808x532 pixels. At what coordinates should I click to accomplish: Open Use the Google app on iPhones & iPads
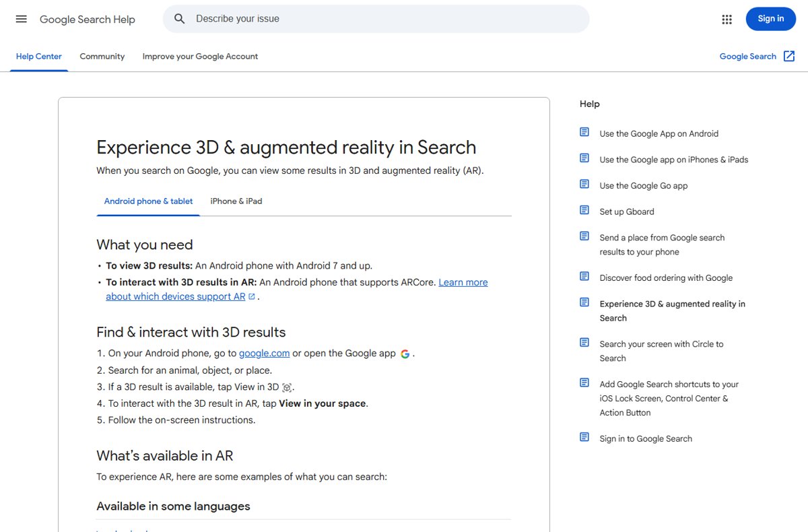pyautogui.click(x=674, y=160)
